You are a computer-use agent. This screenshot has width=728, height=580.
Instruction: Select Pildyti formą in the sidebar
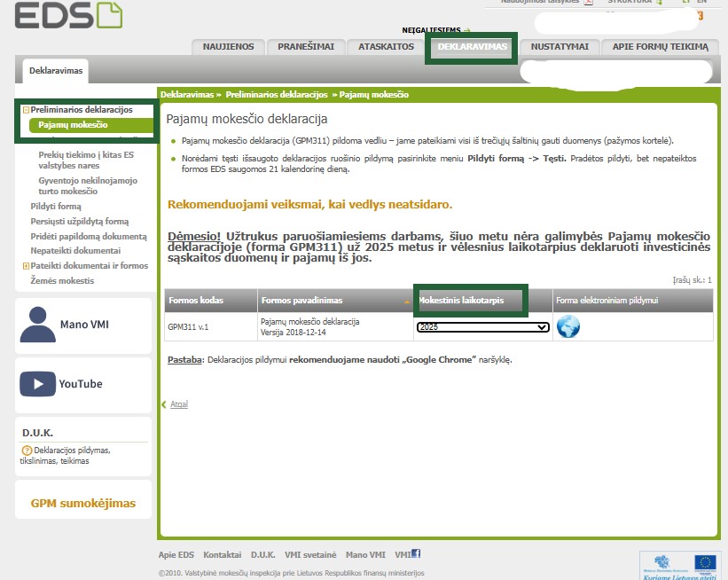56,206
